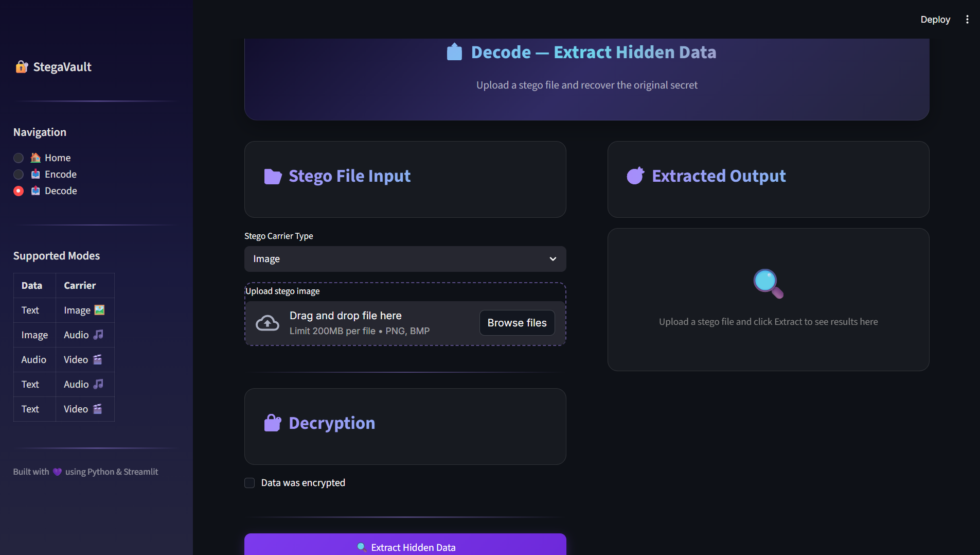Click the Extracted Output purple icon
The width and height of the screenshot is (980, 555).
636,176
